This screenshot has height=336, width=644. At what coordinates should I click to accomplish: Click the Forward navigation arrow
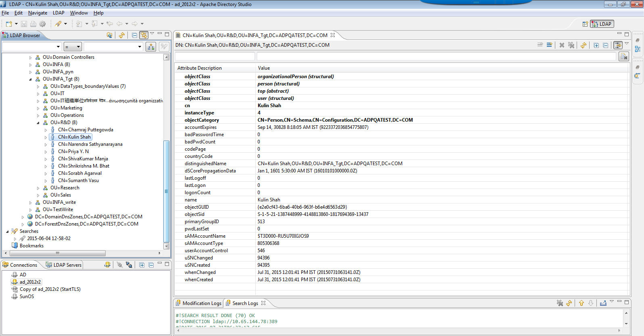(135, 24)
